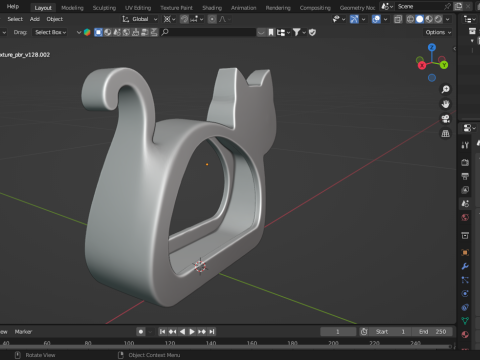Switch to the Modeling workspace tab
The width and height of the screenshot is (480, 360).
point(72,8)
